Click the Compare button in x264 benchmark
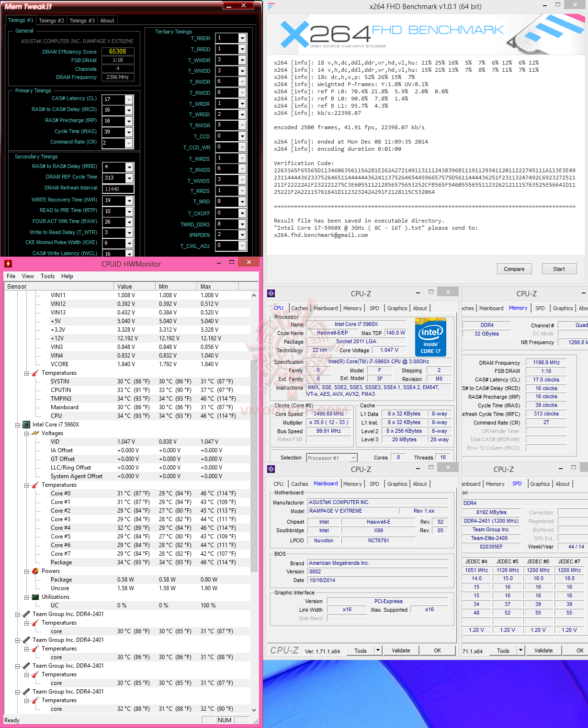 pyautogui.click(x=514, y=269)
